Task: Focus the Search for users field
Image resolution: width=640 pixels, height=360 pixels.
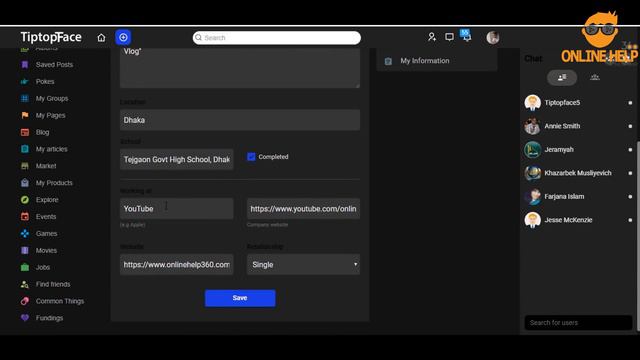Action: pyautogui.click(x=578, y=322)
